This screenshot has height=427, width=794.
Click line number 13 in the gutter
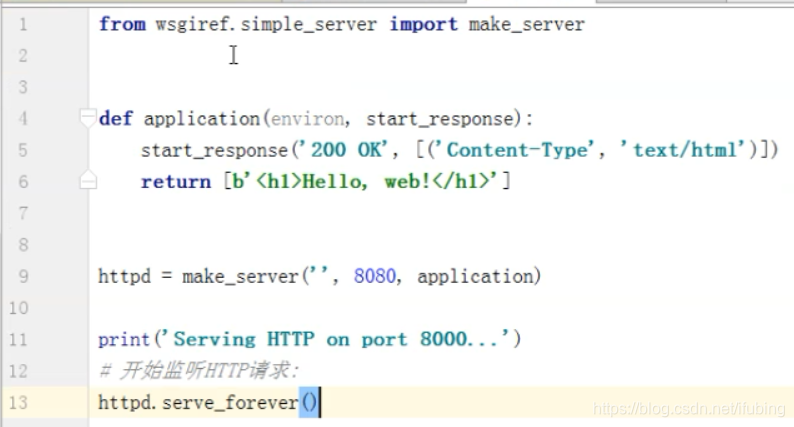[19, 403]
